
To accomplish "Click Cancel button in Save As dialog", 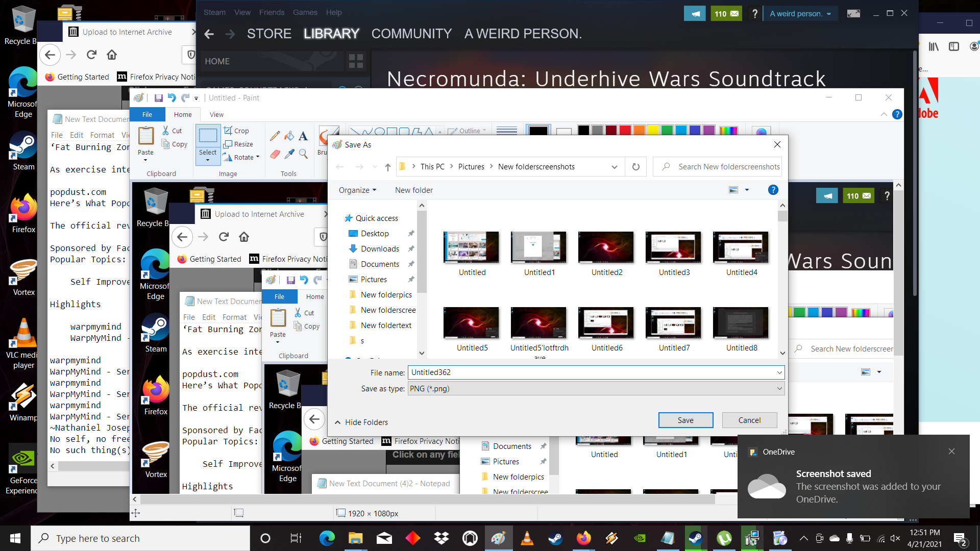I will (x=749, y=420).
